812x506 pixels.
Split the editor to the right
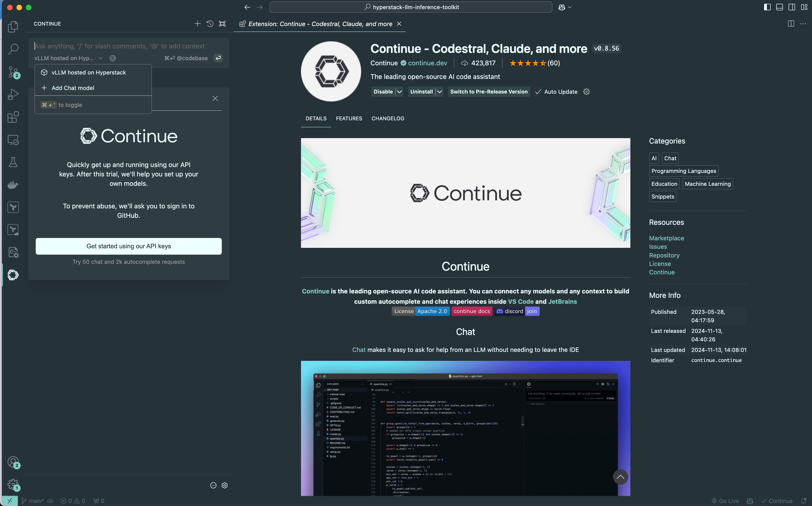(x=791, y=24)
